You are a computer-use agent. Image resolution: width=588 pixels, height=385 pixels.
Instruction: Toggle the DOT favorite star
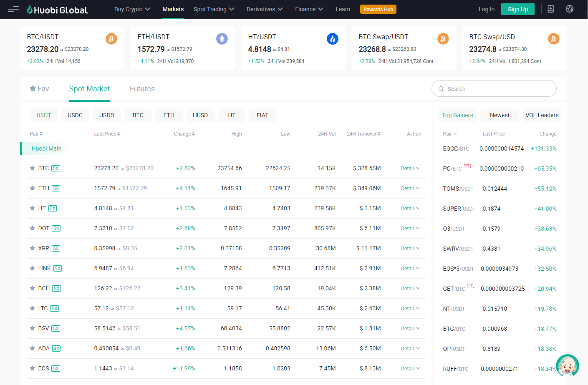pyautogui.click(x=32, y=228)
